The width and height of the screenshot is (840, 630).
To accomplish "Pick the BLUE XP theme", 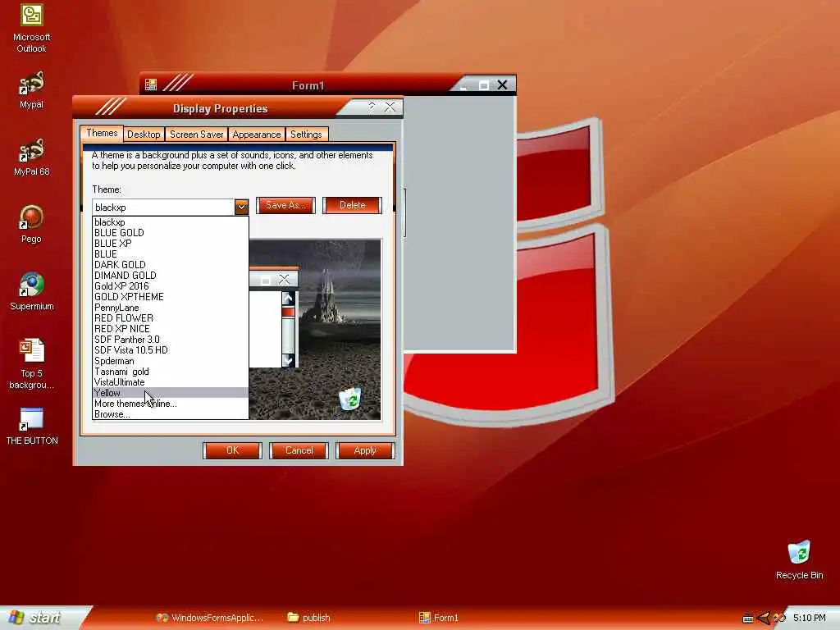I will [x=171, y=243].
